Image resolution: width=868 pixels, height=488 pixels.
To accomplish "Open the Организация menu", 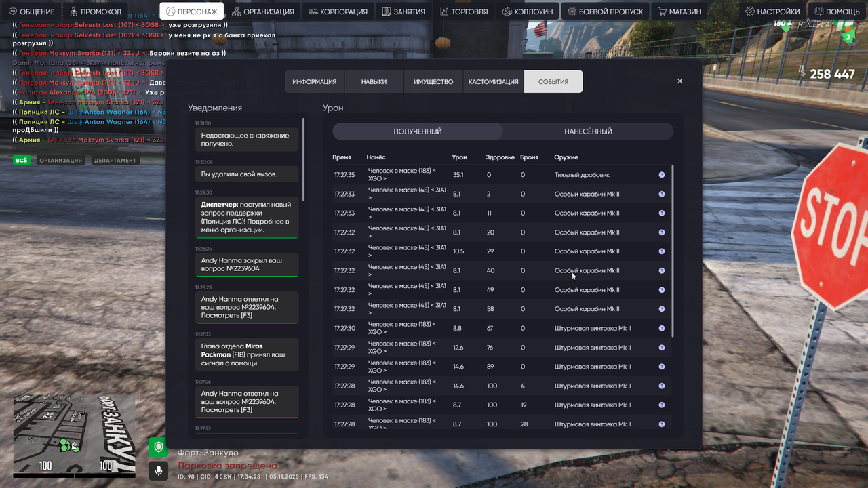I will tap(262, 12).
